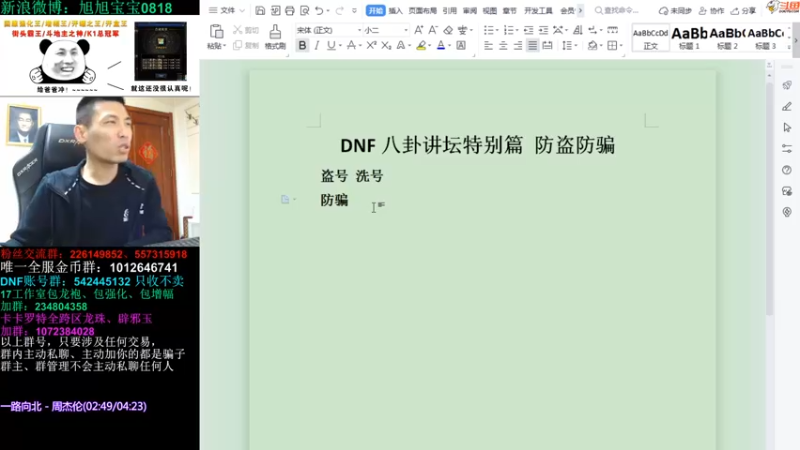Switch to the 页面布局 (Page Layout) tab

[x=422, y=10]
